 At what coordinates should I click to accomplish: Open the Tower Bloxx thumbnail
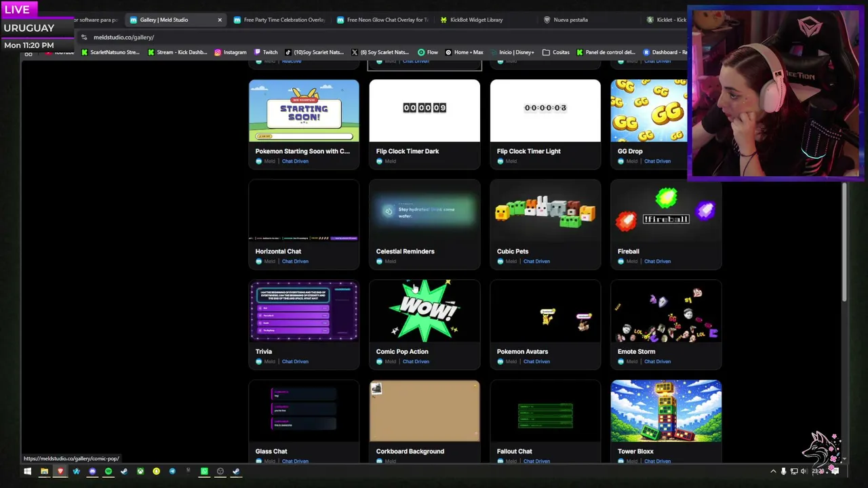(x=666, y=411)
